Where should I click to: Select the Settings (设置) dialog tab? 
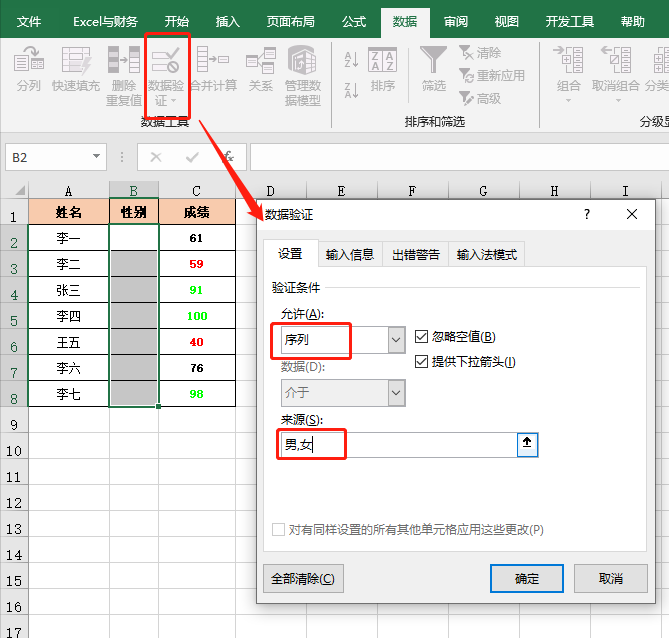tap(291, 253)
